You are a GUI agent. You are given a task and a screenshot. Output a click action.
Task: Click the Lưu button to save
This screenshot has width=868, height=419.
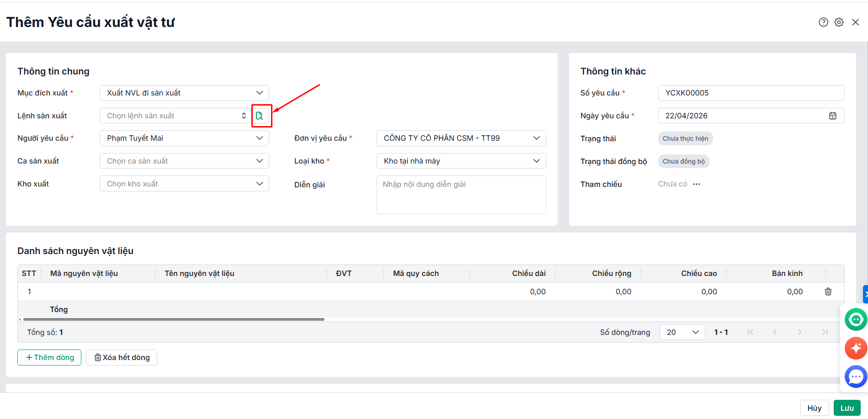click(847, 408)
